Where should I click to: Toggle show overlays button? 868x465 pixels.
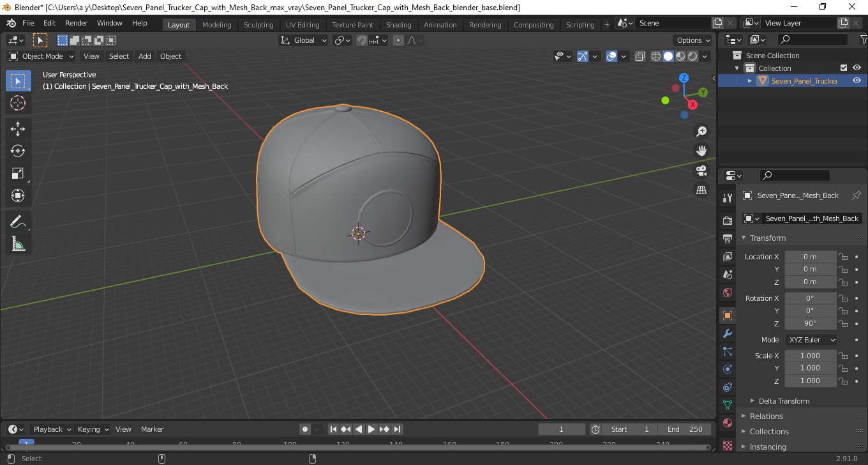click(x=611, y=56)
